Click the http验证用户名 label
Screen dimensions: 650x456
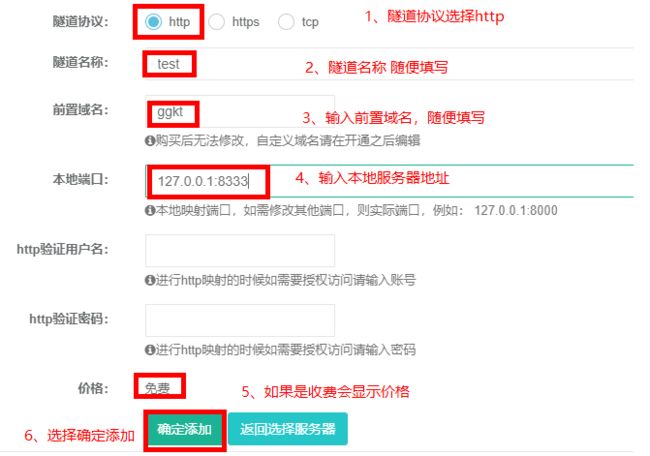click(x=63, y=249)
